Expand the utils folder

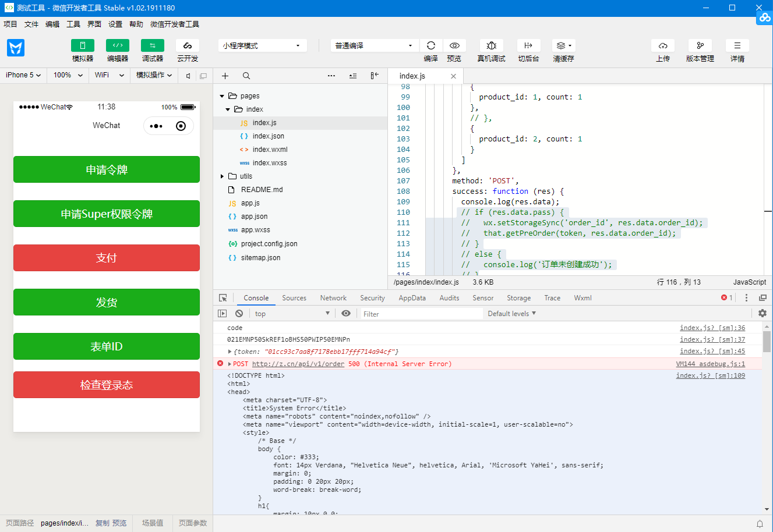click(222, 176)
